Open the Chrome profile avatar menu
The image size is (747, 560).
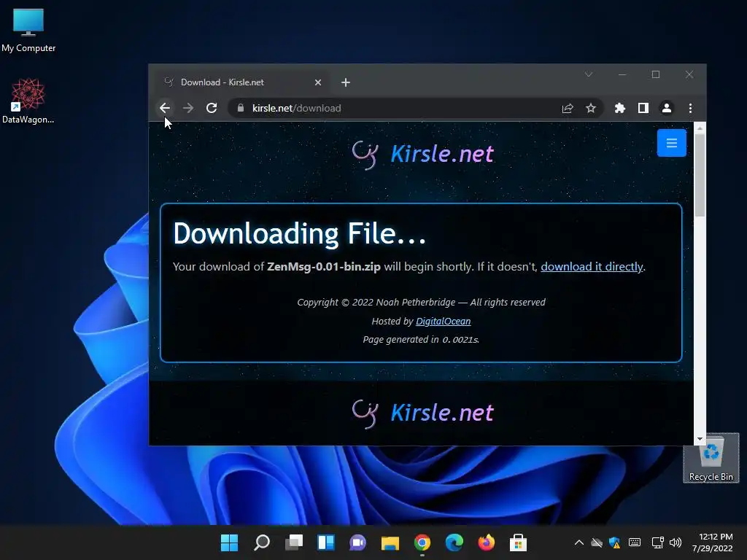(x=667, y=108)
